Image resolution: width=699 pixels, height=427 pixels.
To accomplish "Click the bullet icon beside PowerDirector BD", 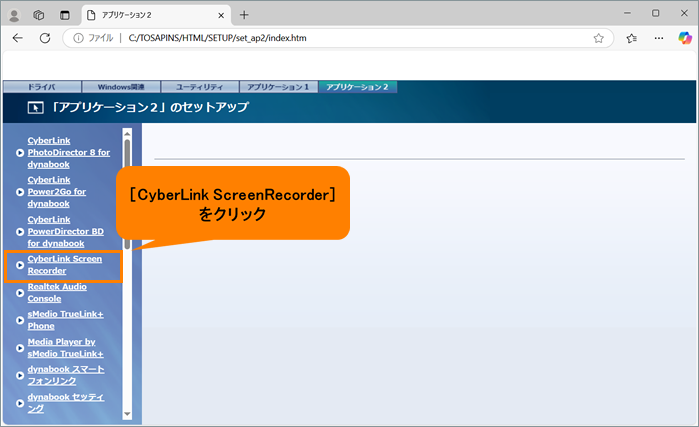I will pos(20,232).
